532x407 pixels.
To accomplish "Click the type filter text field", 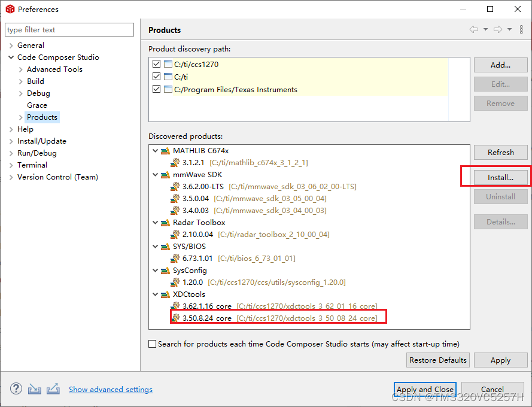I will point(69,29).
